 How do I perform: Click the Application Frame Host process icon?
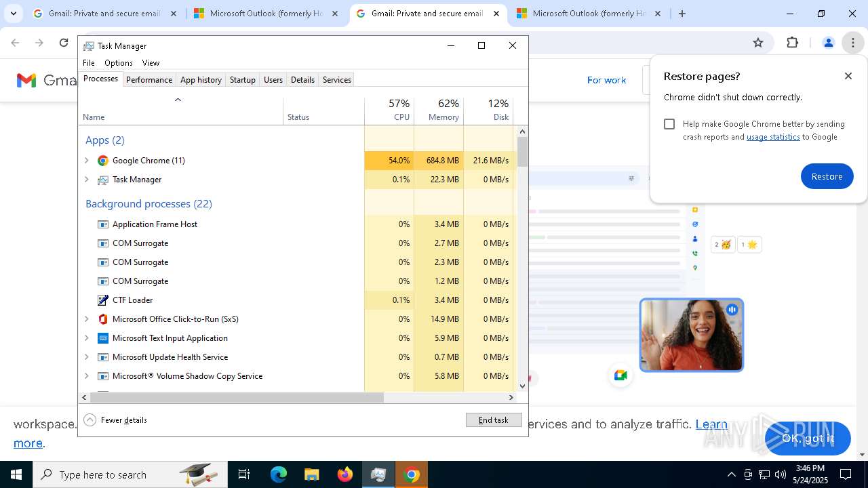(x=103, y=224)
